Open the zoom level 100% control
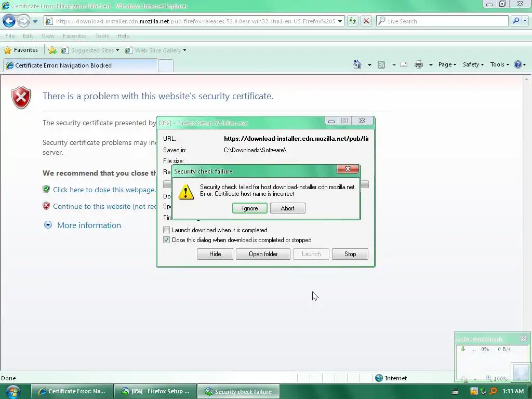 (497, 378)
